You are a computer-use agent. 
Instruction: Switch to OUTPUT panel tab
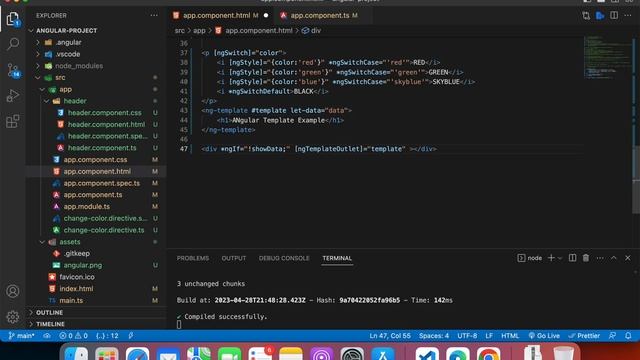pos(234,258)
